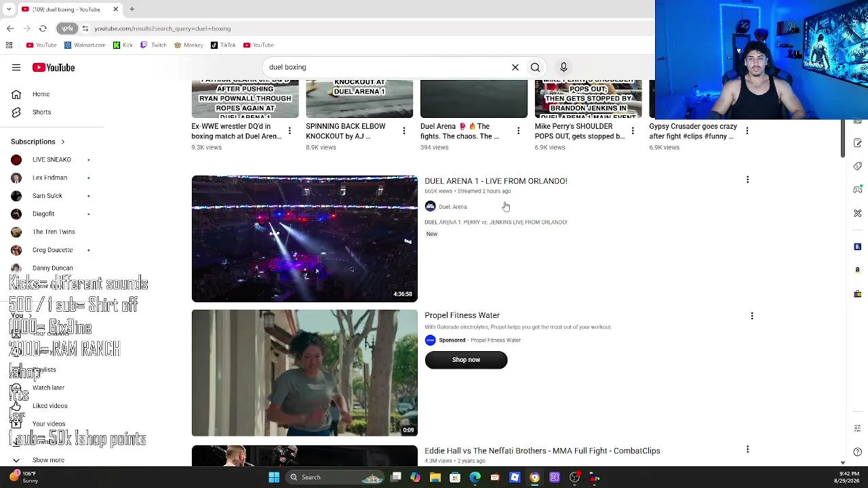Open options for Mike Perry's SHOULDER short
The image size is (868, 488).
[x=633, y=131]
